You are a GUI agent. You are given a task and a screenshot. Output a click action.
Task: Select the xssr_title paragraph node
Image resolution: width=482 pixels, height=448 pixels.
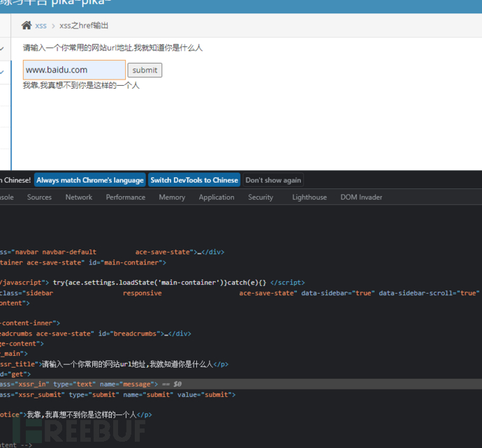[114, 364]
